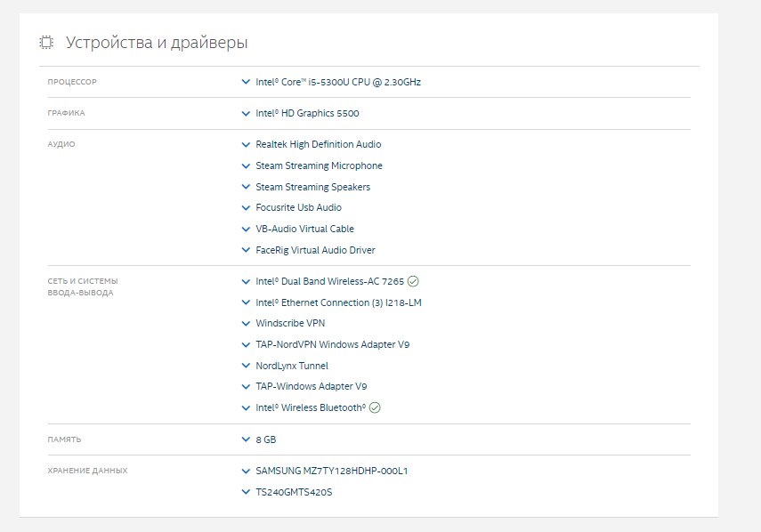The height and width of the screenshot is (532, 761).
Task: Click the ХРАНЕНИЕ ДАННЫХ category label
Action: (x=87, y=471)
